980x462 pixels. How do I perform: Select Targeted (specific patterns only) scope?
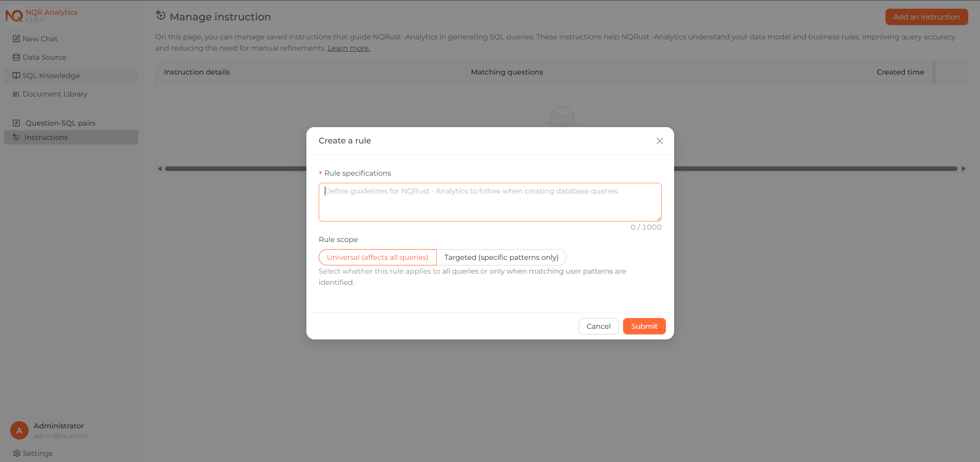click(501, 257)
